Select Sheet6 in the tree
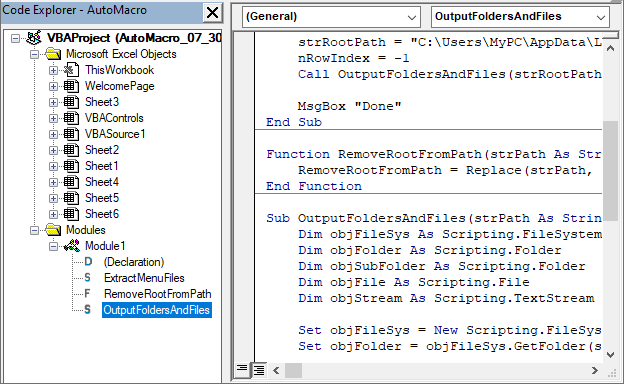Screen dimensions: 624x384 (102, 214)
